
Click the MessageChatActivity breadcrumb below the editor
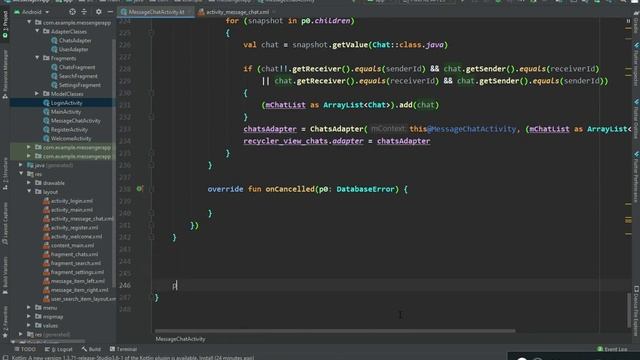point(180,339)
